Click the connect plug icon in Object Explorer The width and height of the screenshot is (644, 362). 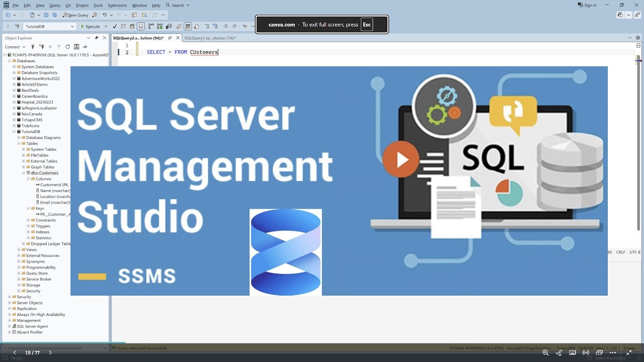(x=33, y=47)
